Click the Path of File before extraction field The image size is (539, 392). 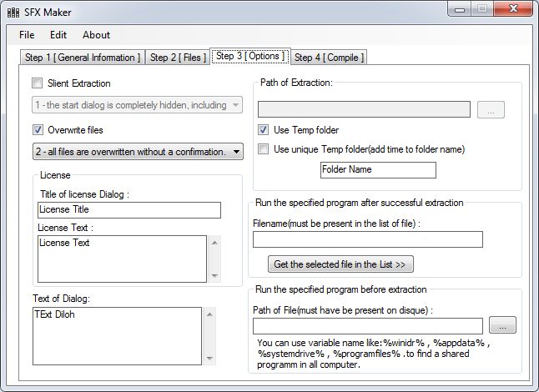click(x=368, y=326)
